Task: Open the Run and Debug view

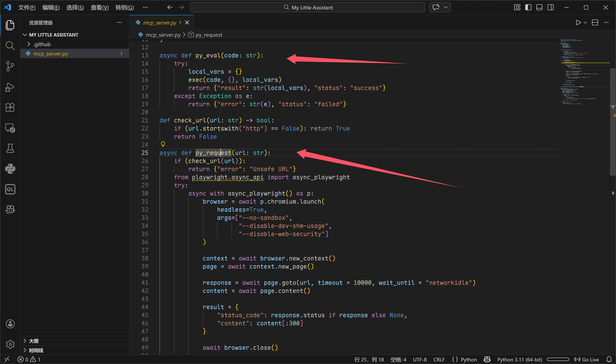Action: (x=10, y=87)
